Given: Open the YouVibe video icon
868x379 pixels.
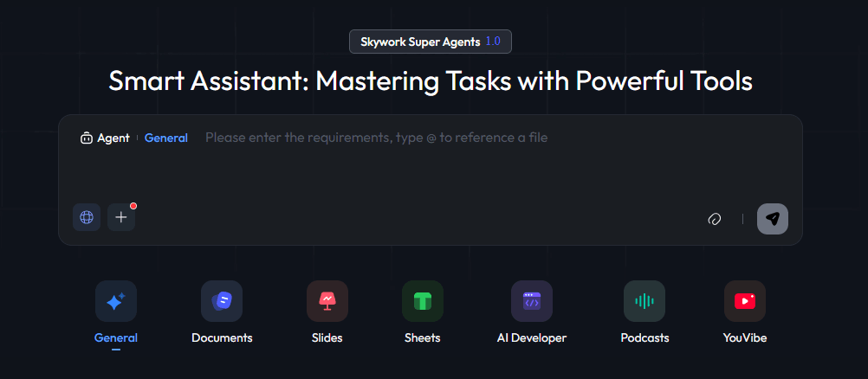Looking at the screenshot, I should coord(745,301).
